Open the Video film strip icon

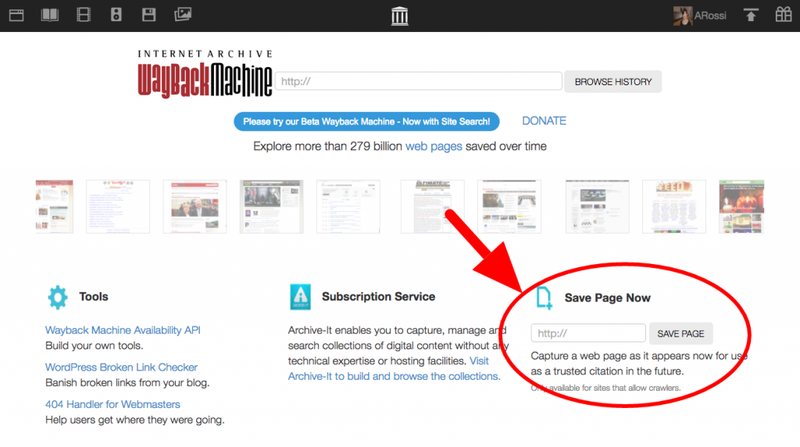tap(82, 15)
